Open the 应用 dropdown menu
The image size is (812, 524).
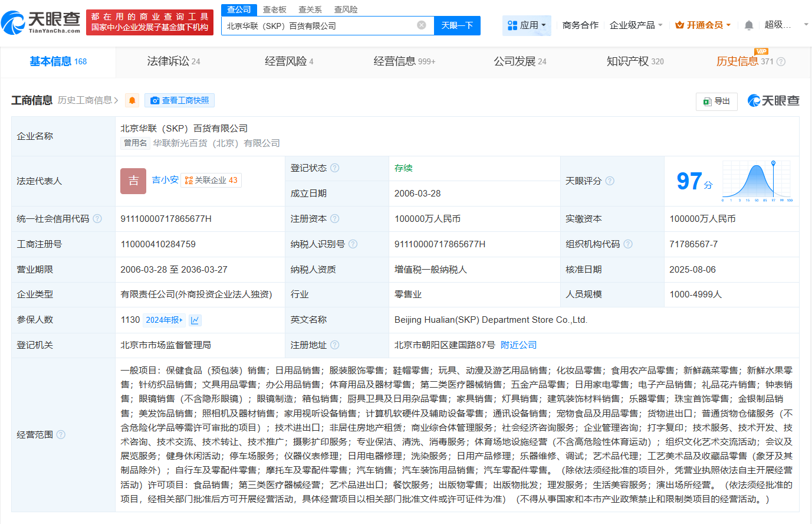tap(527, 25)
